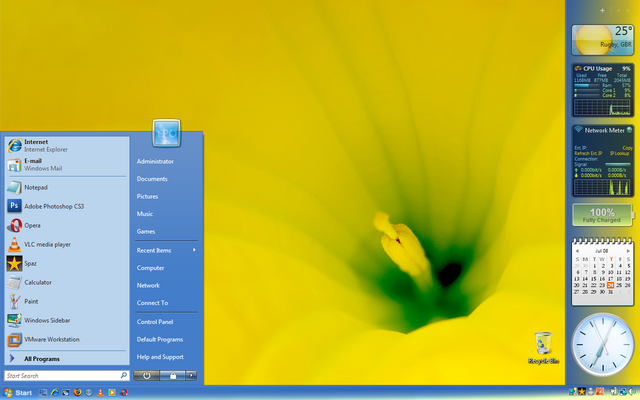Add a gadget with the sidebar plus button

(x=602, y=10)
